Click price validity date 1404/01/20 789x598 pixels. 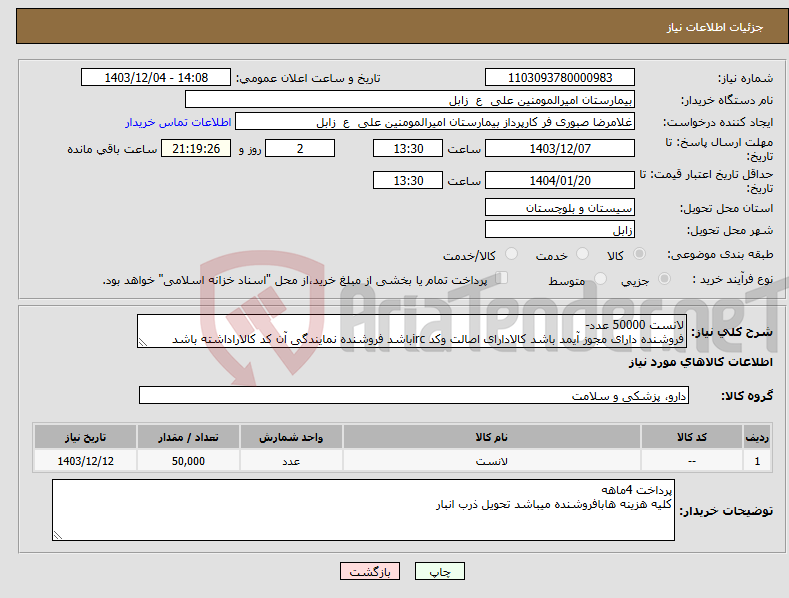coord(560,180)
